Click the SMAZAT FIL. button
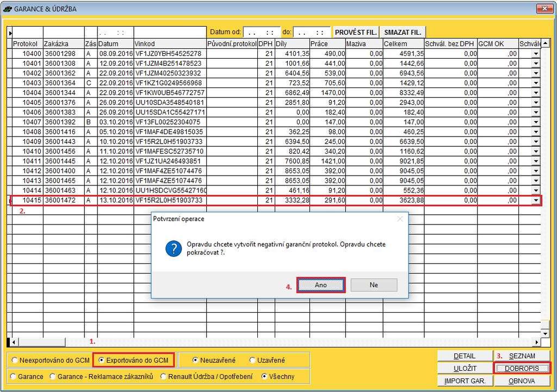557x392 pixels. [x=403, y=32]
